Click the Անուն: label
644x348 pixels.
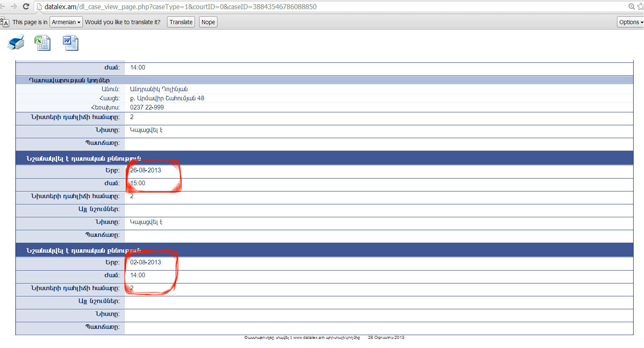[x=110, y=89]
